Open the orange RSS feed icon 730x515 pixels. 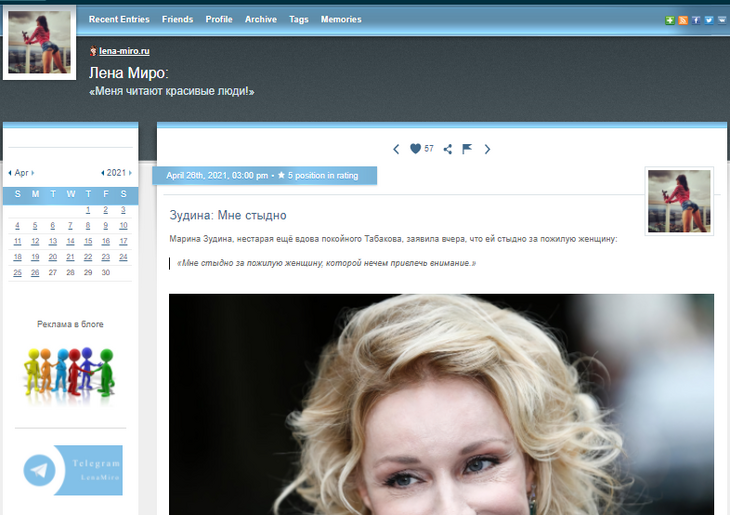pyautogui.click(x=683, y=20)
